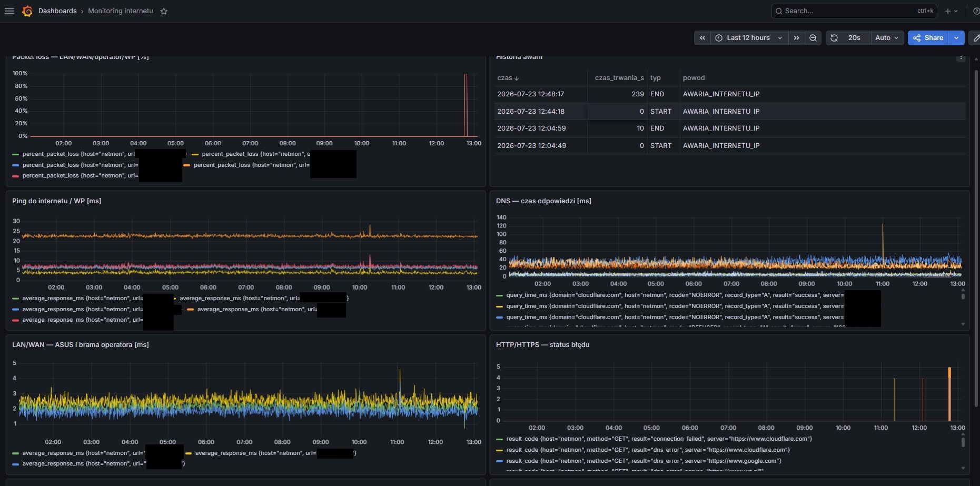Viewport: 980px width, 486px height.
Task: Open the Auto refresh interval dropdown
Action: pos(887,38)
